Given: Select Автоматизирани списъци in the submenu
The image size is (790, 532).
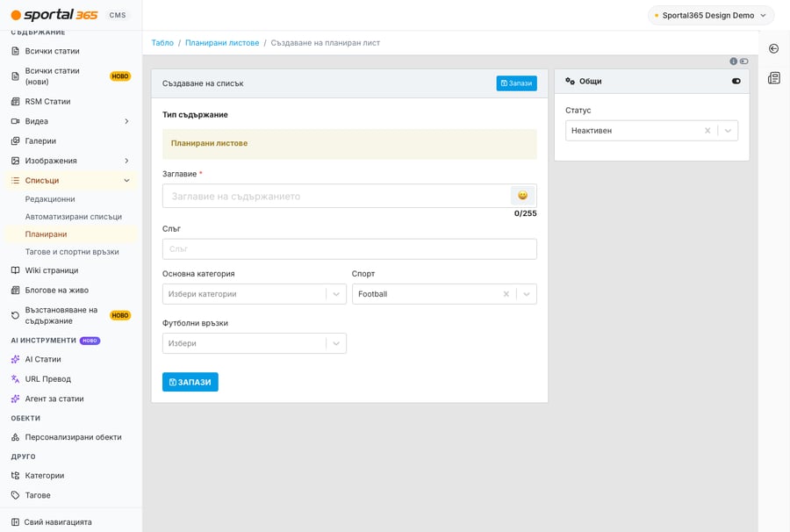Looking at the screenshot, I should click(74, 217).
